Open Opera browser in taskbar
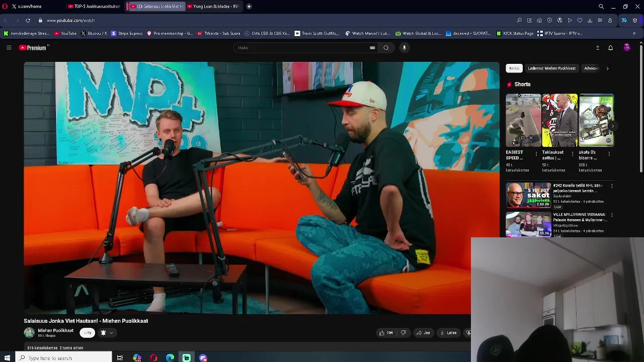Screen dimensions: 644x362 [153, 358]
